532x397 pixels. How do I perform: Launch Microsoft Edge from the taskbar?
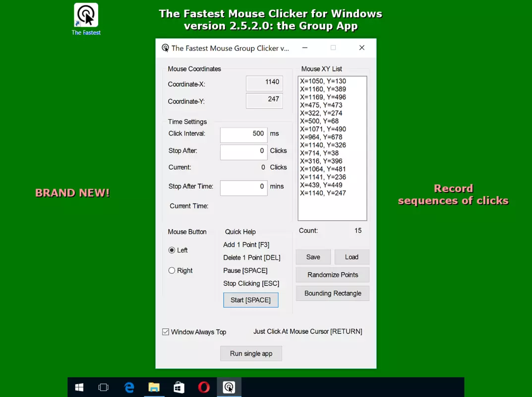[129, 387]
